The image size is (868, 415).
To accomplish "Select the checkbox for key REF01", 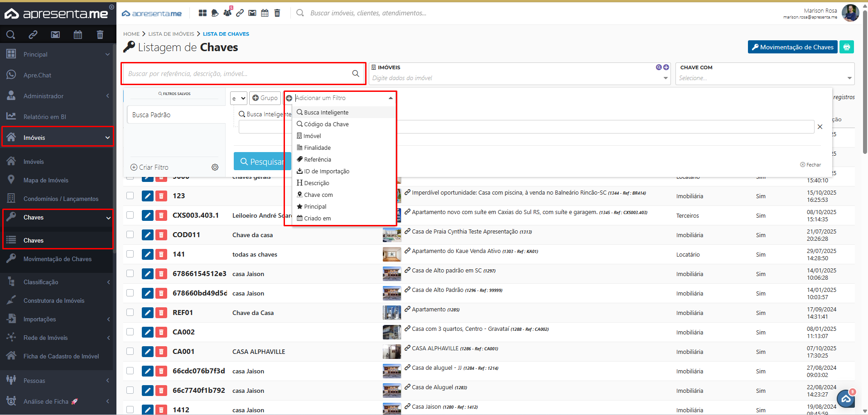I will point(130,312).
